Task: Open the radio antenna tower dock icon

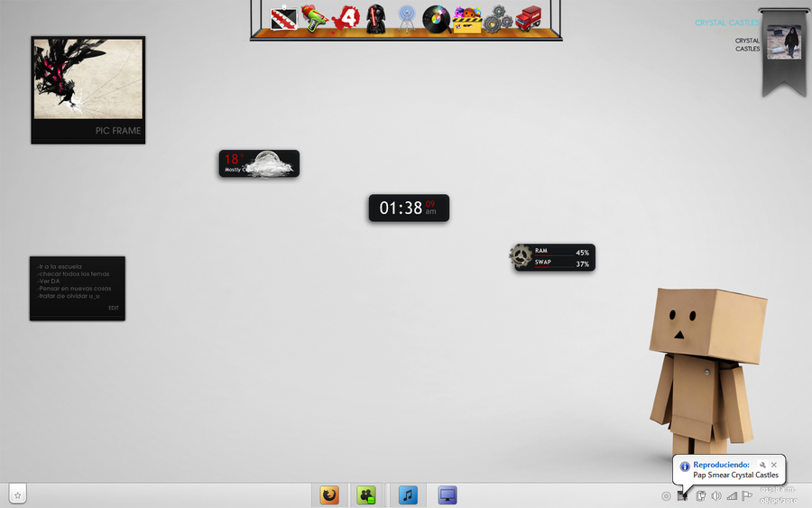Action: pyautogui.click(x=406, y=18)
